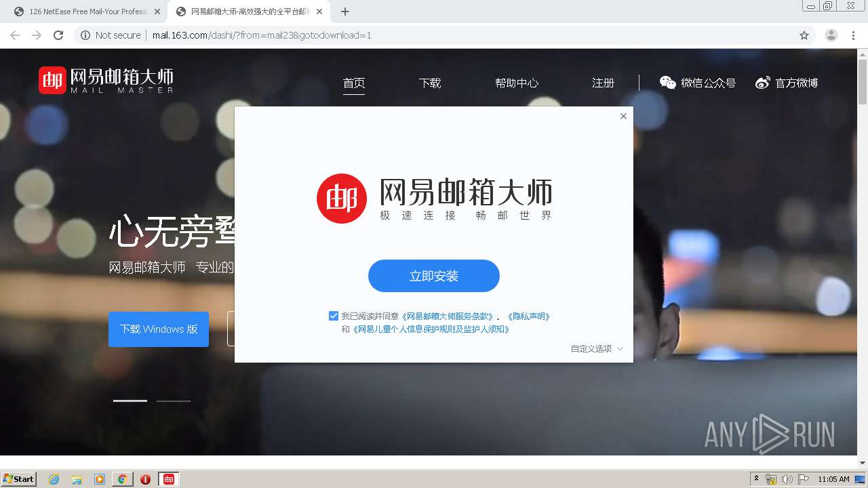Switch to the 网易邮箱大师 tab
The width and height of the screenshot is (868, 488).
click(x=248, y=12)
